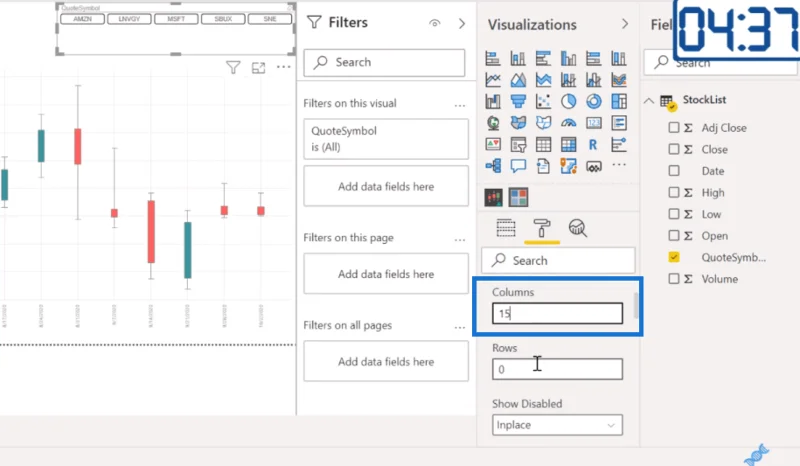Select the KPI visual
The width and height of the screenshot is (800, 466).
[493, 144]
